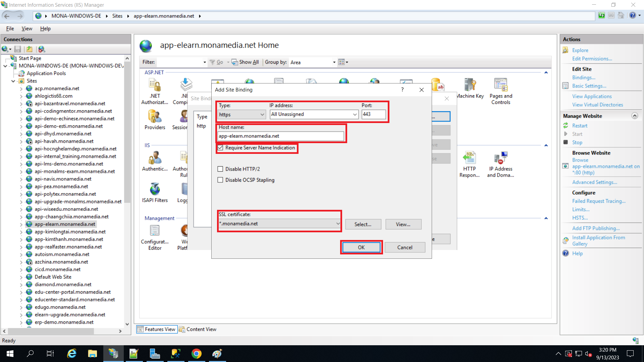Click the dialog help question mark button

click(x=402, y=89)
